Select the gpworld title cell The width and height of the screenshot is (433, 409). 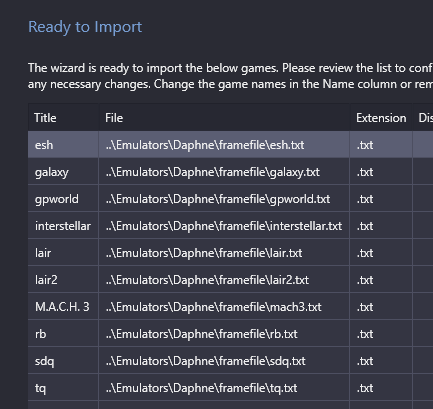[x=63, y=199]
